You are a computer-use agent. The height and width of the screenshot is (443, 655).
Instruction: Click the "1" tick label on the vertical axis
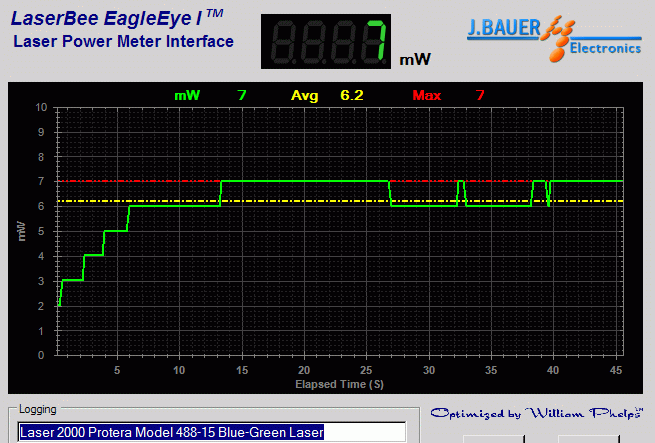click(x=41, y=331)
